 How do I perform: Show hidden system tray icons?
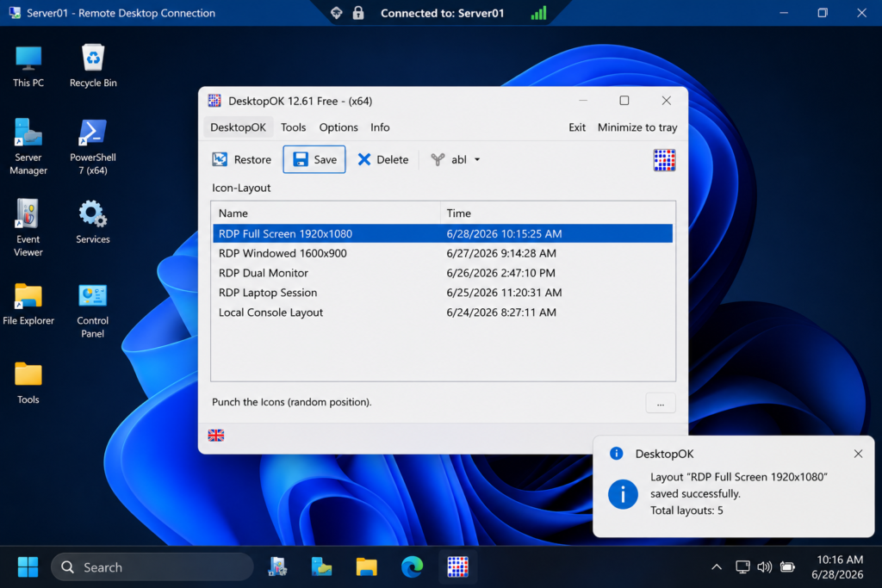point(717,567)
